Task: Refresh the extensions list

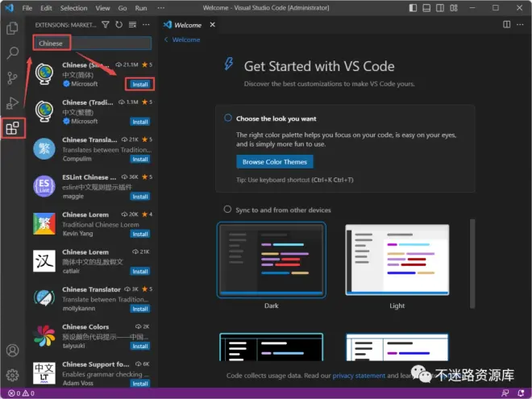Action: (x=118, y=25)
